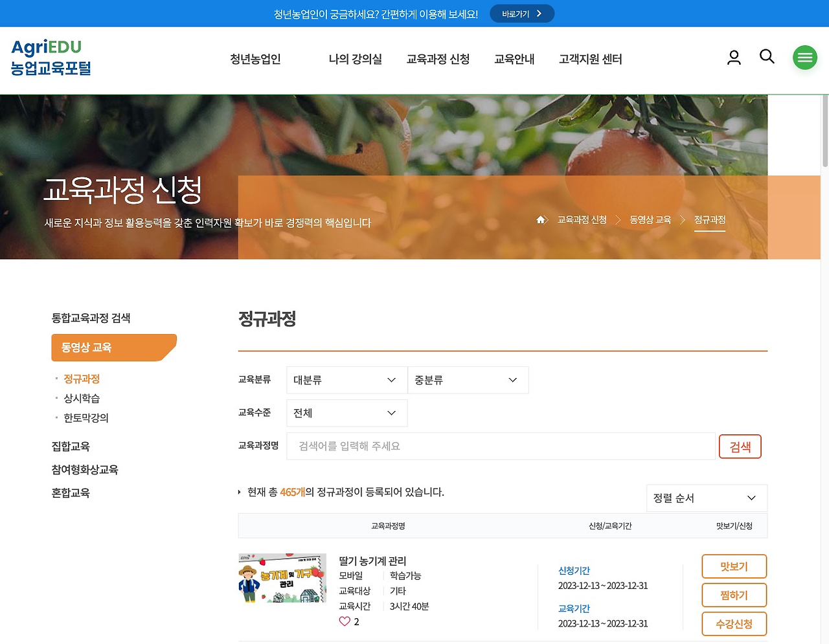Click the 딸기 농기계 관리 course thumbnail
Viewport: 829px width, 644px height.
pyautogui.click(x=282, y=577)
